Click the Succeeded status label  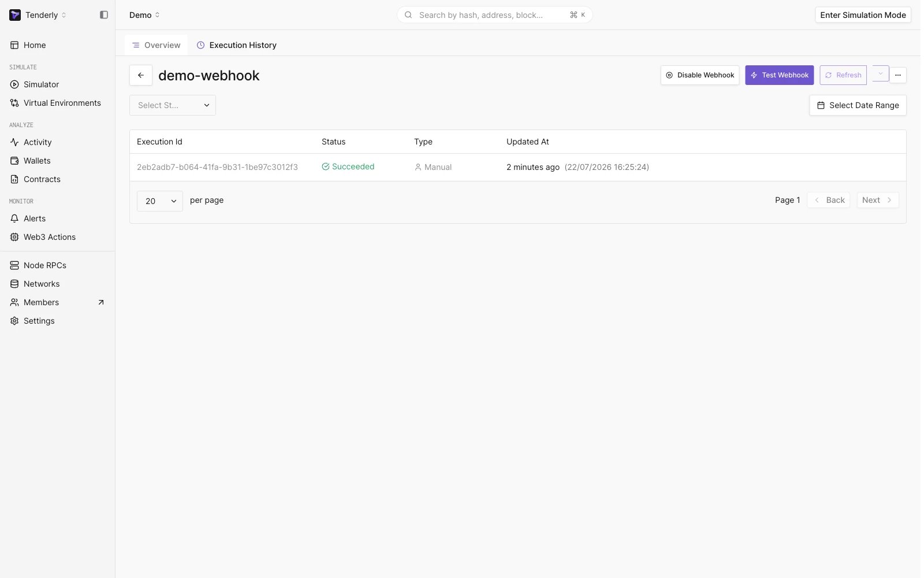[348, 166]
